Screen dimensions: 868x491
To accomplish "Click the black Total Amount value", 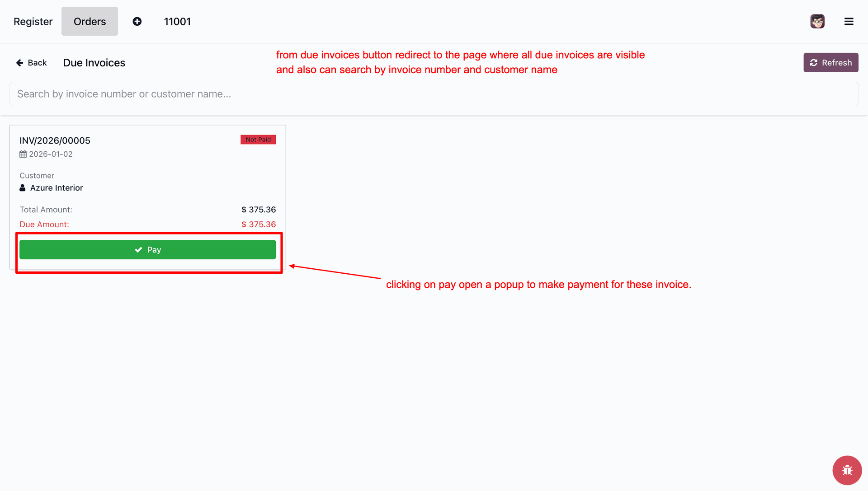I will tap(259, 210).
